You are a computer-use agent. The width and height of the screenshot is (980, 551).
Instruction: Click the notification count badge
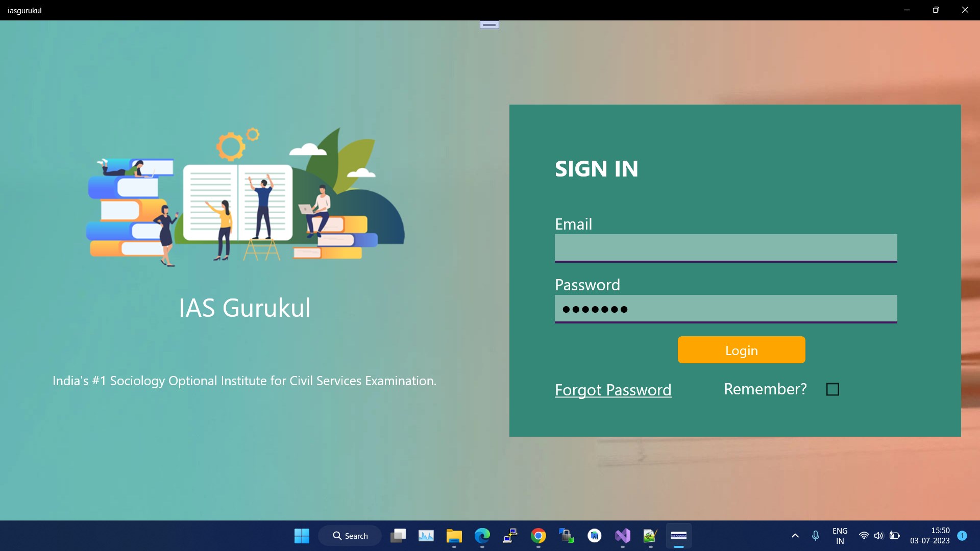962,536
